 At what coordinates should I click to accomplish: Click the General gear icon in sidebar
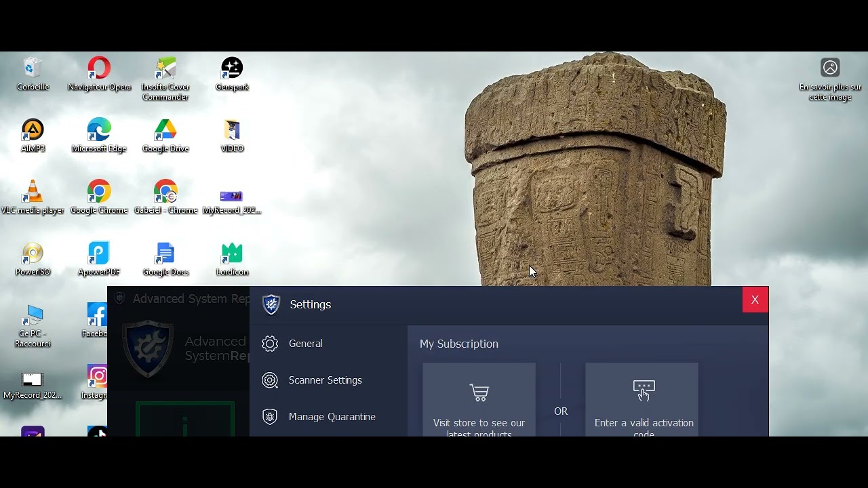coord(270,344)
